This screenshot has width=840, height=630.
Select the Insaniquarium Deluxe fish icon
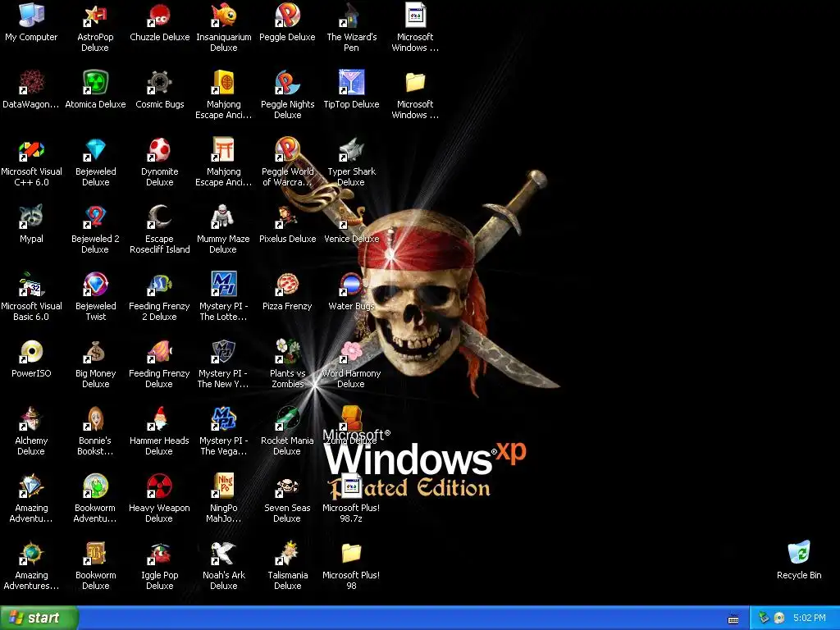pyautogui.click(x=223, y=16)
